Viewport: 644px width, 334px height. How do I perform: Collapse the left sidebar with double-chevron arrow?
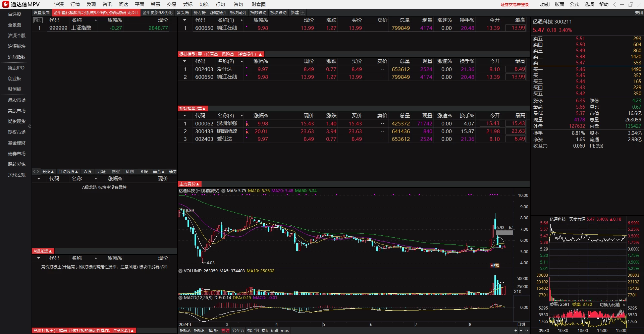(x=30, y=126)
